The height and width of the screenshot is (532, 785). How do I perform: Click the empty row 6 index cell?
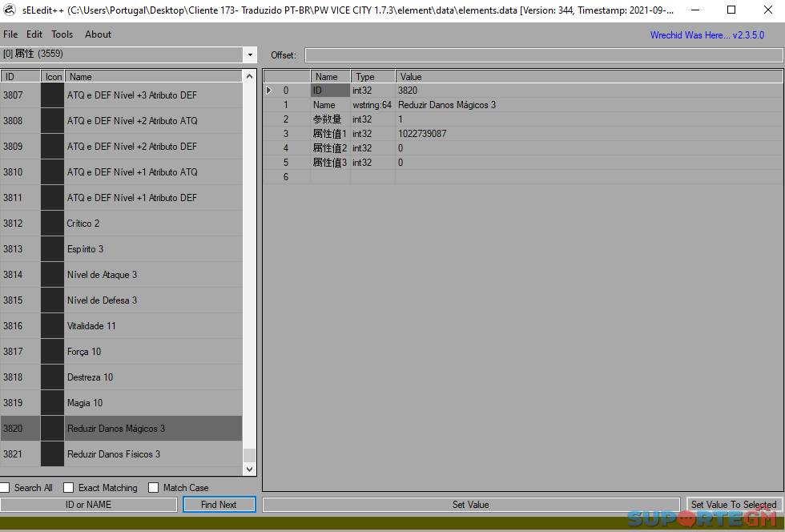click(287, 177)
